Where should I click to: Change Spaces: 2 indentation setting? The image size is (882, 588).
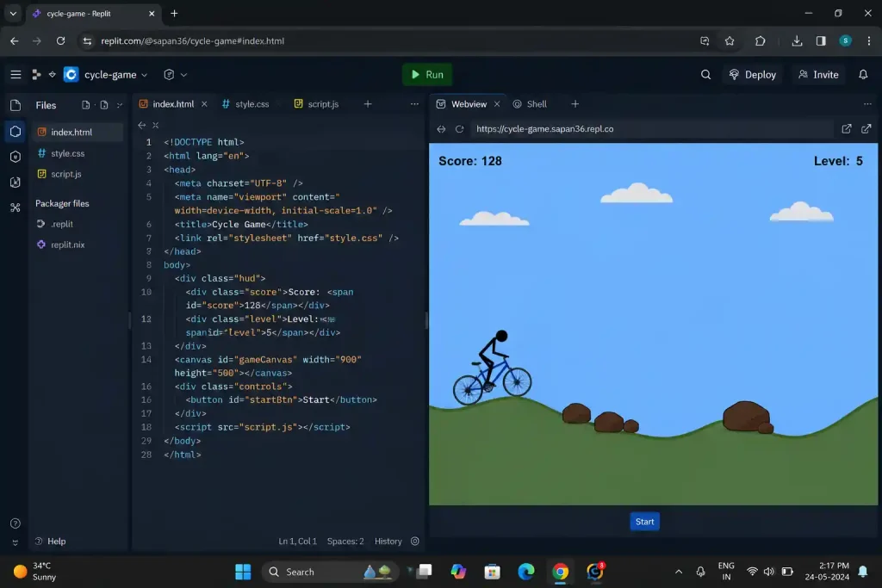tap(345, 542)
